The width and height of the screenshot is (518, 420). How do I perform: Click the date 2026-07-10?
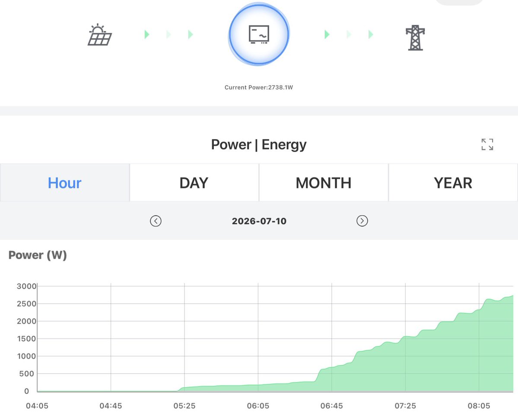coord(259,221)
